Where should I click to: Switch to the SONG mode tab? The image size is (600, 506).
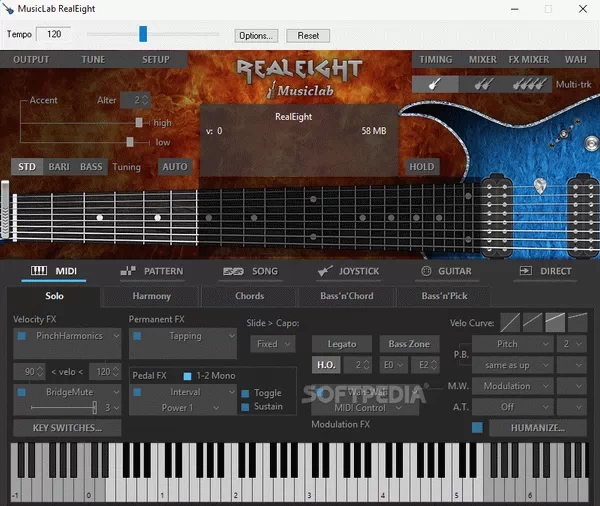(x=251, y=271)
